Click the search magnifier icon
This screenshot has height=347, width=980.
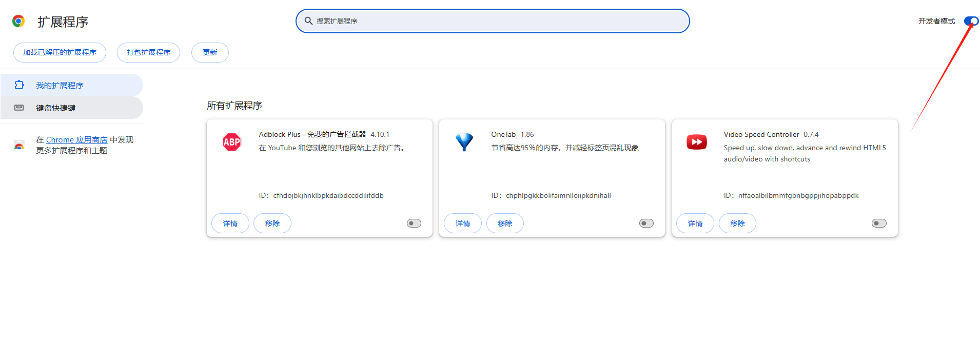(308, 21)
